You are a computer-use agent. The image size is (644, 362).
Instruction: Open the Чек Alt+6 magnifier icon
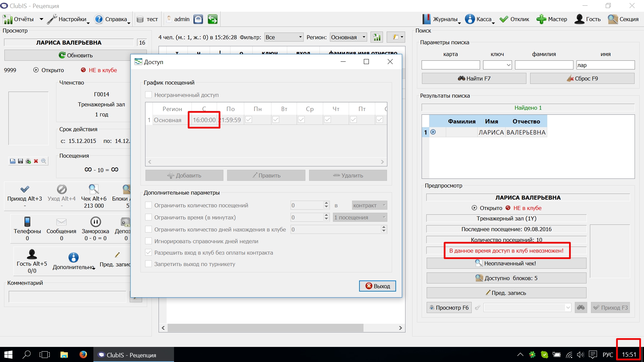click(94, 189)
